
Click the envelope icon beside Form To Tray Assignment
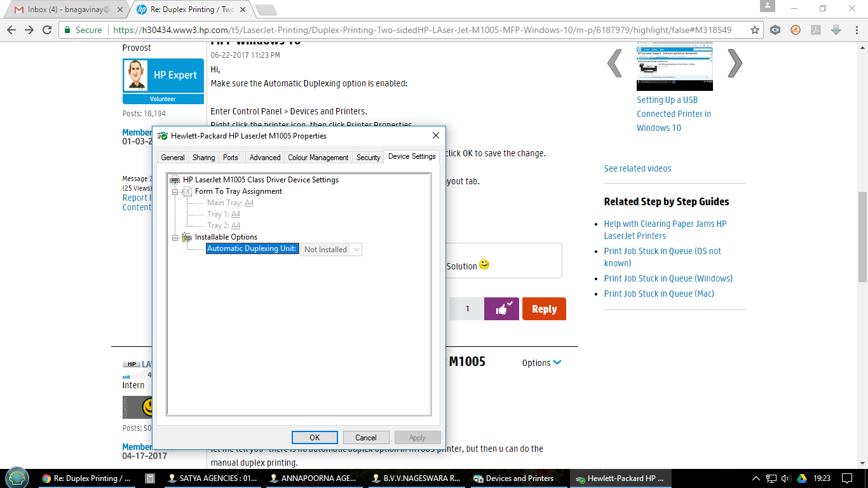(x=187, y=191)
